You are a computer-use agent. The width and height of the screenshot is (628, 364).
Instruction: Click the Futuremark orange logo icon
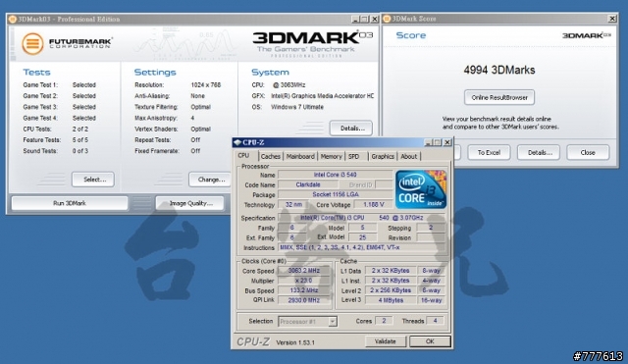tap(32, 43)
